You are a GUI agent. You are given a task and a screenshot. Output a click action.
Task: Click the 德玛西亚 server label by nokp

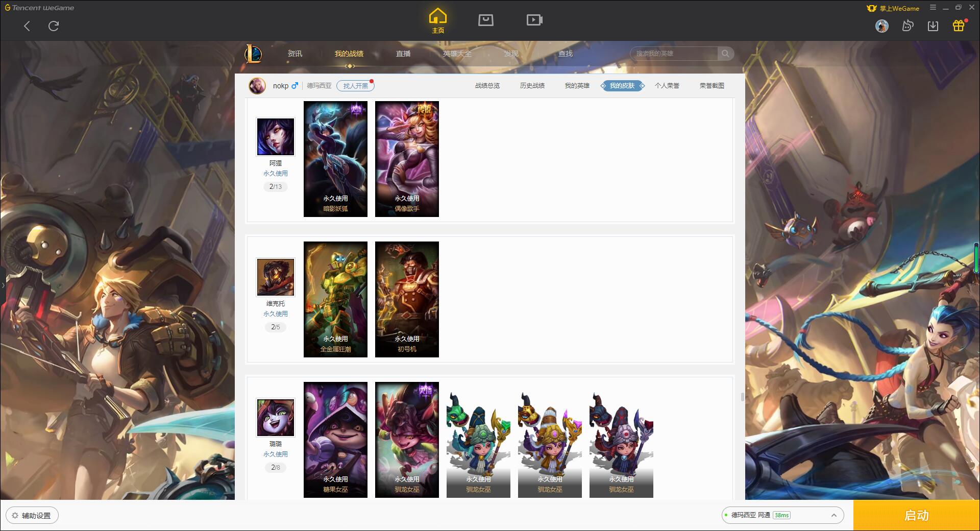click(x=319, y=86)
